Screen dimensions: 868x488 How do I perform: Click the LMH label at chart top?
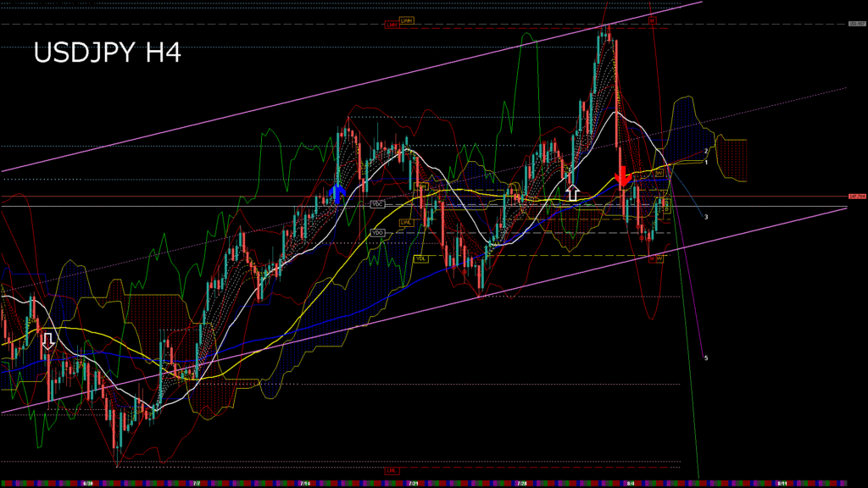click(392, 25)
